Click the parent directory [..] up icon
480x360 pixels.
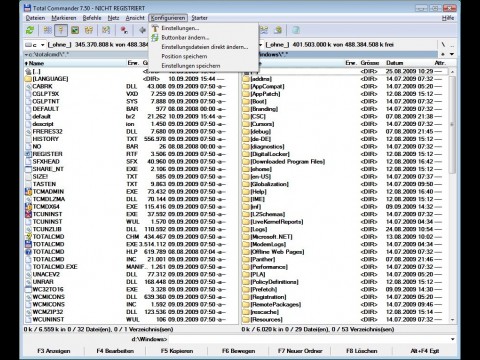pos(28,71)
